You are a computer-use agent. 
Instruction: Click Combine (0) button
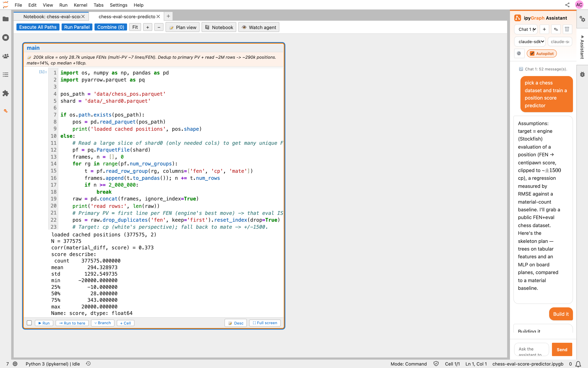click(111, 27)
